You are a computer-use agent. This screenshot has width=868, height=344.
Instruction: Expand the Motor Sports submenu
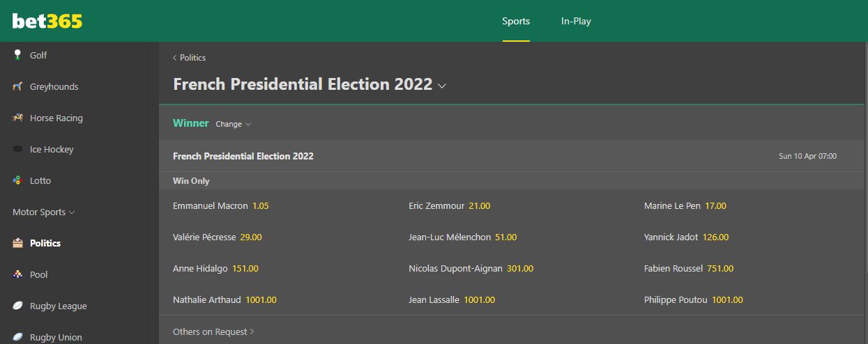[44, 212]
